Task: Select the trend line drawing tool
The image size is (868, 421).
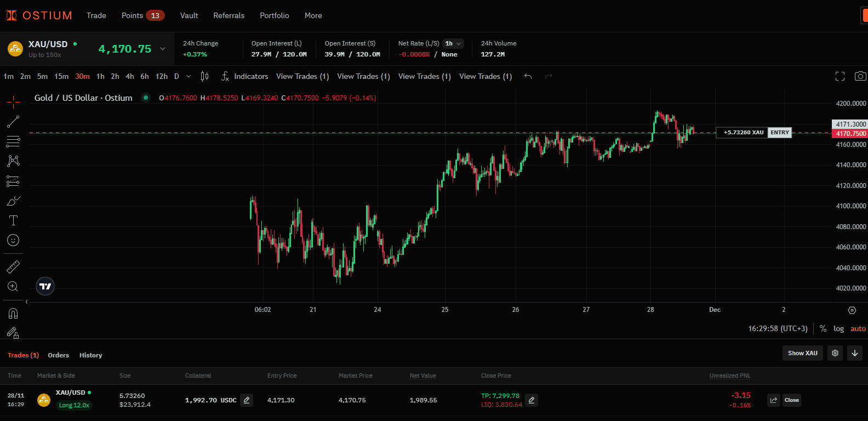Action: 13,122
